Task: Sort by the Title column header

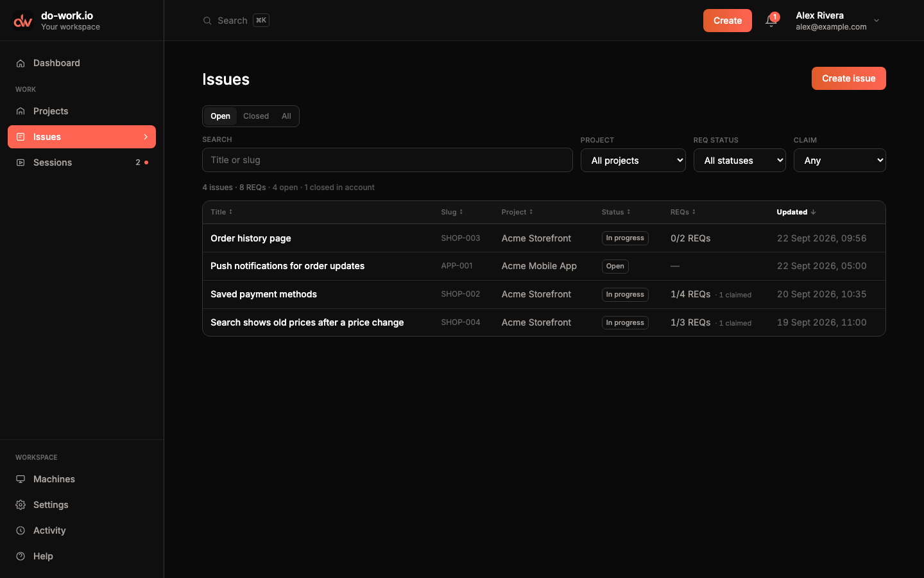Action: pyautogui.click(x=221, y=212)
